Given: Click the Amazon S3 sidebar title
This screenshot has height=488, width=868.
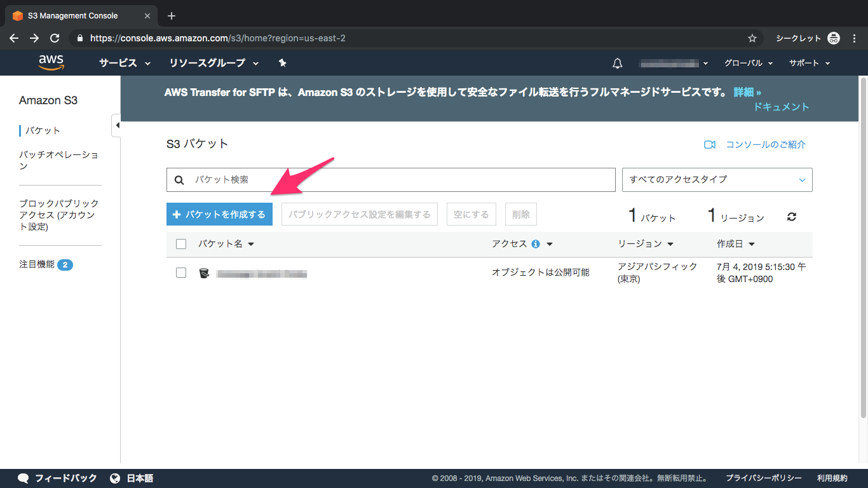Looking at the screenshot, I should pos(48,100).
